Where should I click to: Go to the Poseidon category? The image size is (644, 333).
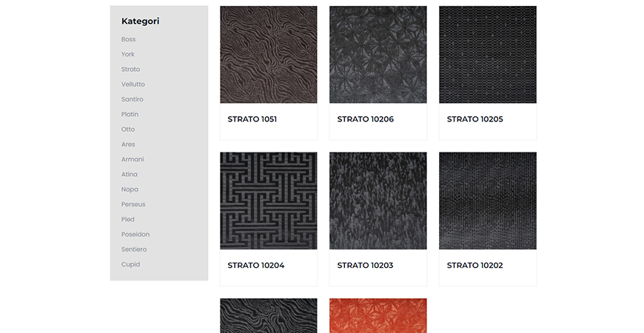(135, 235)
